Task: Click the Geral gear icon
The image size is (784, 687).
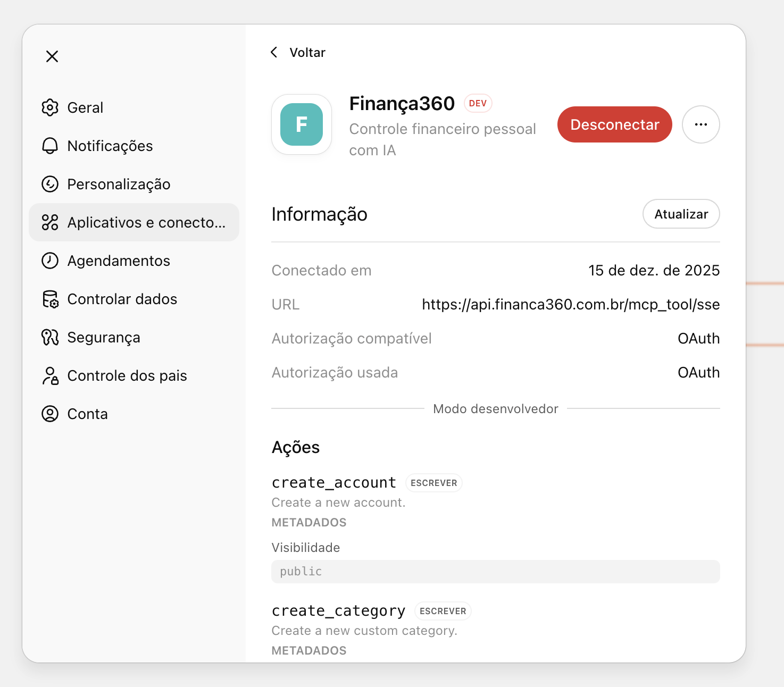Action: 50,107
